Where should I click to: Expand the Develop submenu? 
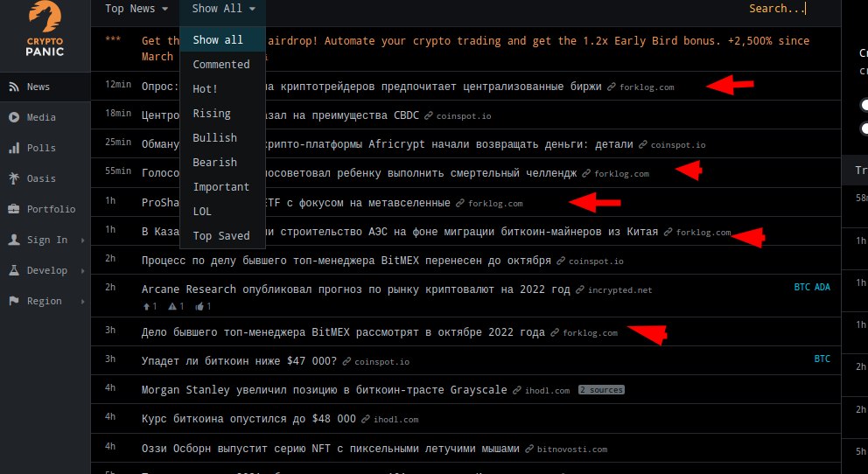[82, 270]
